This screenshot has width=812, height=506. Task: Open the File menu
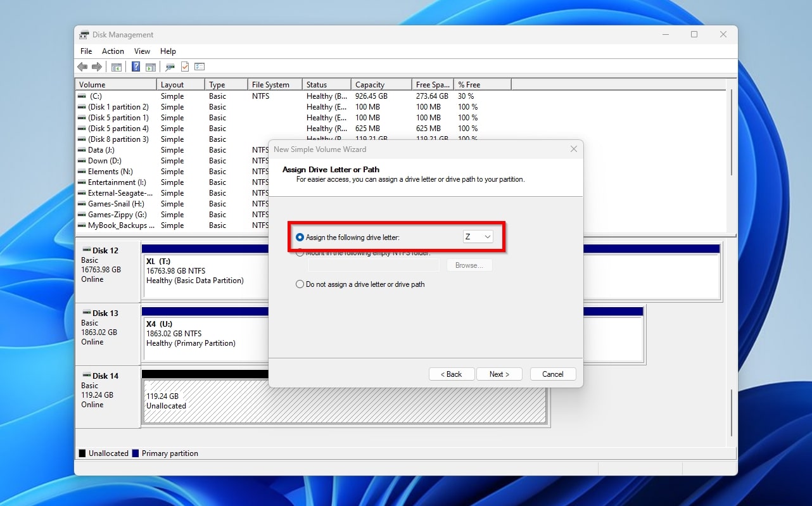point(86,51)
